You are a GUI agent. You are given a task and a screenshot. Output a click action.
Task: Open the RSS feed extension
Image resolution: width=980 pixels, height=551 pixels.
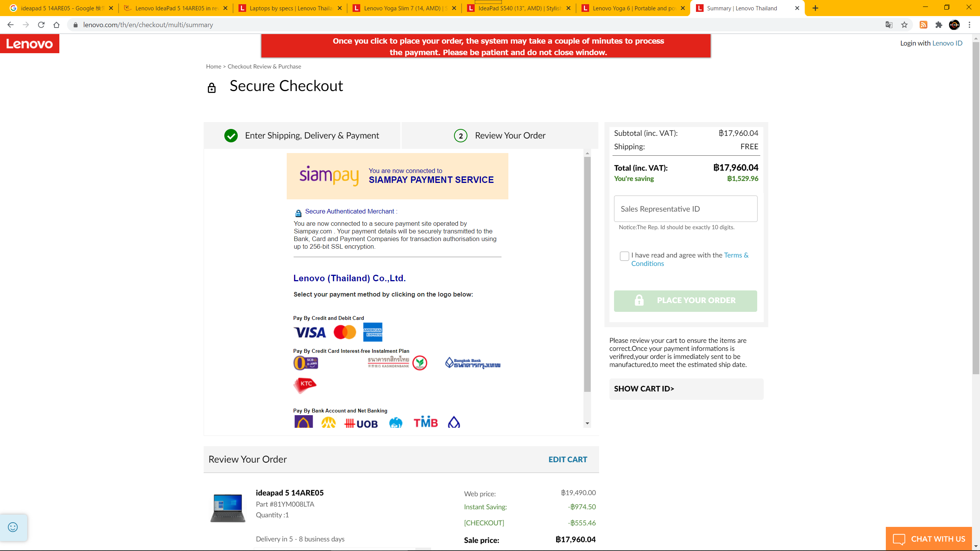[923, 25]
